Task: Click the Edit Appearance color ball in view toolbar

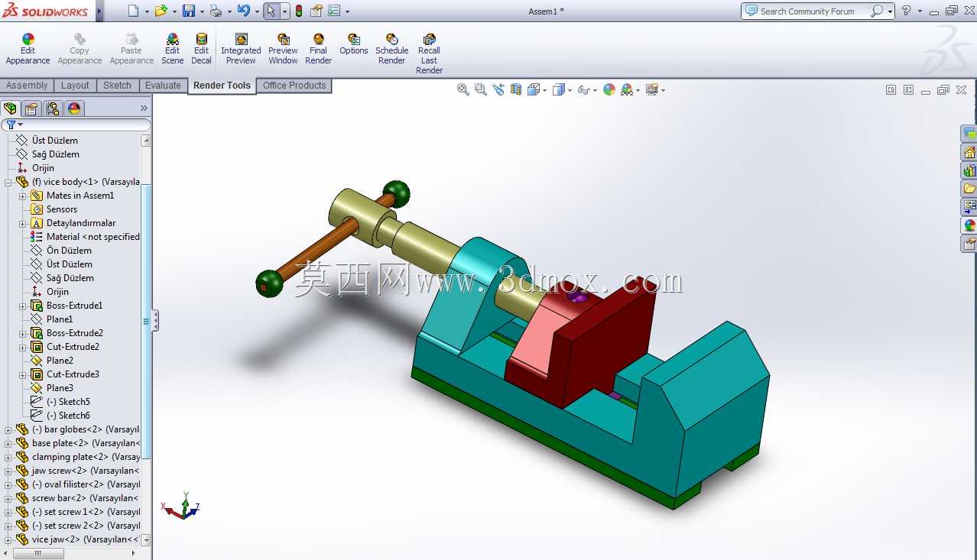Action: coord(609,89)
